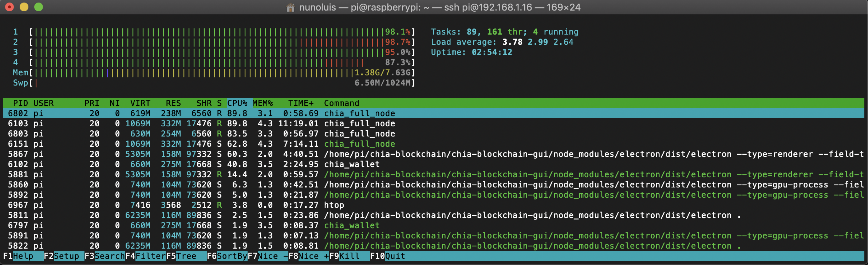Click F7 Nice minus
The height and width of the screenshot is (265, 868).
pos(268,256)
